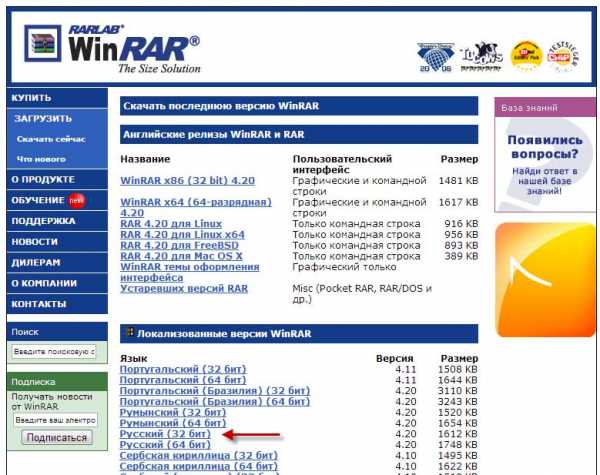Viewport: 600px width, 475px height.
Task: Download WinRAR x64 (64-разрядная) 4.20
Action: pyautogui.click(x=196, y=207)
